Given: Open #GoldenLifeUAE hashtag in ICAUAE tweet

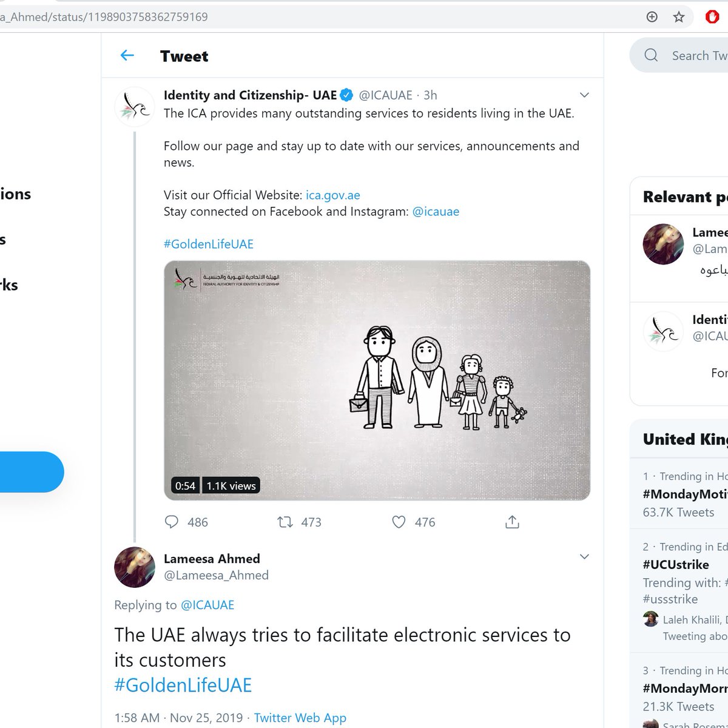Looking at the screenshot, I should click(x=209, y=244).
